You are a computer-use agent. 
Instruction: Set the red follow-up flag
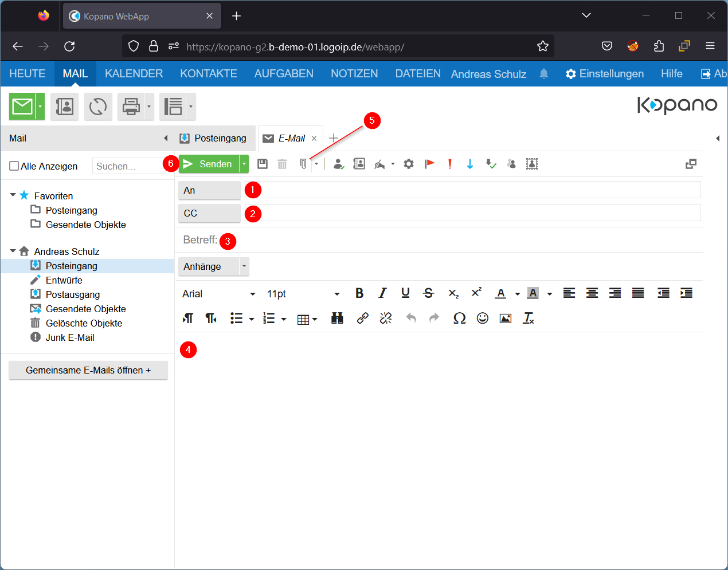(429, 164)
